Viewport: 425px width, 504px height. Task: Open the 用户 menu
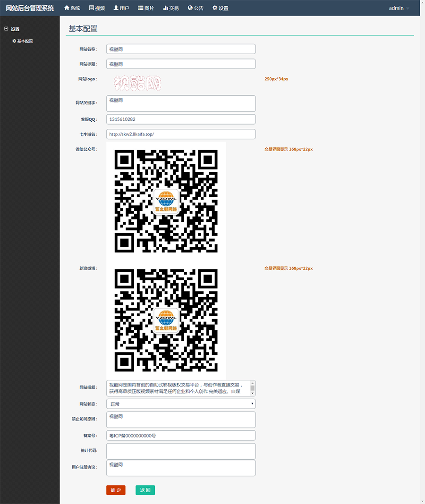point(121,8)
